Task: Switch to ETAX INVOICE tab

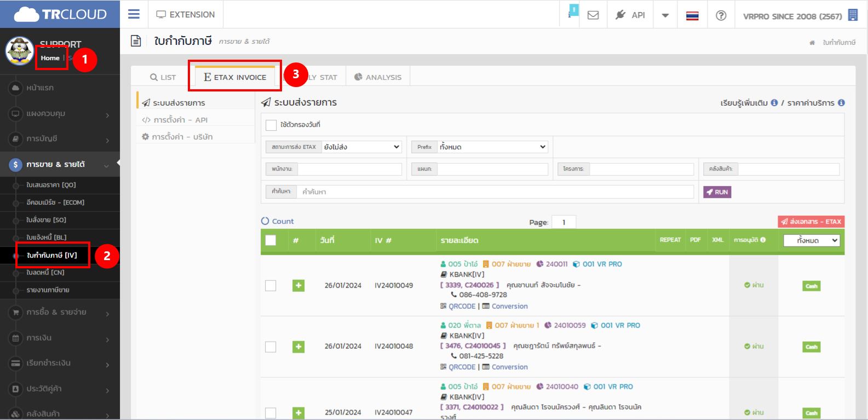Action: (x=235, y=77)
